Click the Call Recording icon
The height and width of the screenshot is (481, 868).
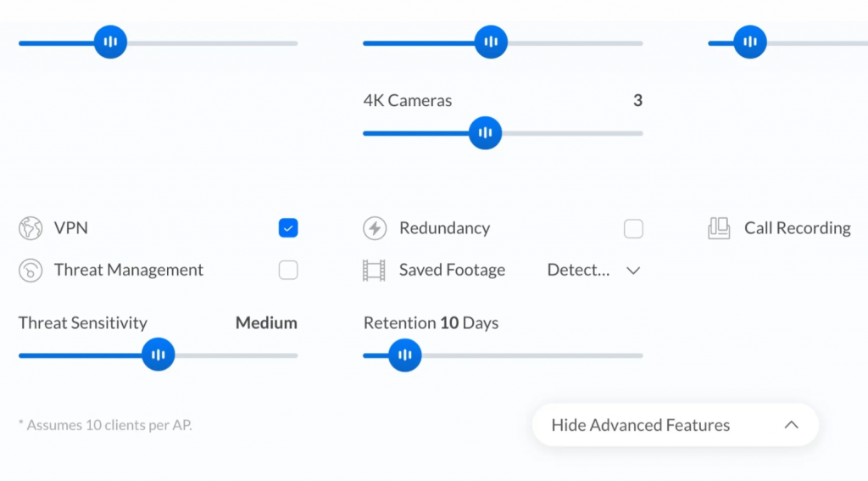tap(719, 228)
